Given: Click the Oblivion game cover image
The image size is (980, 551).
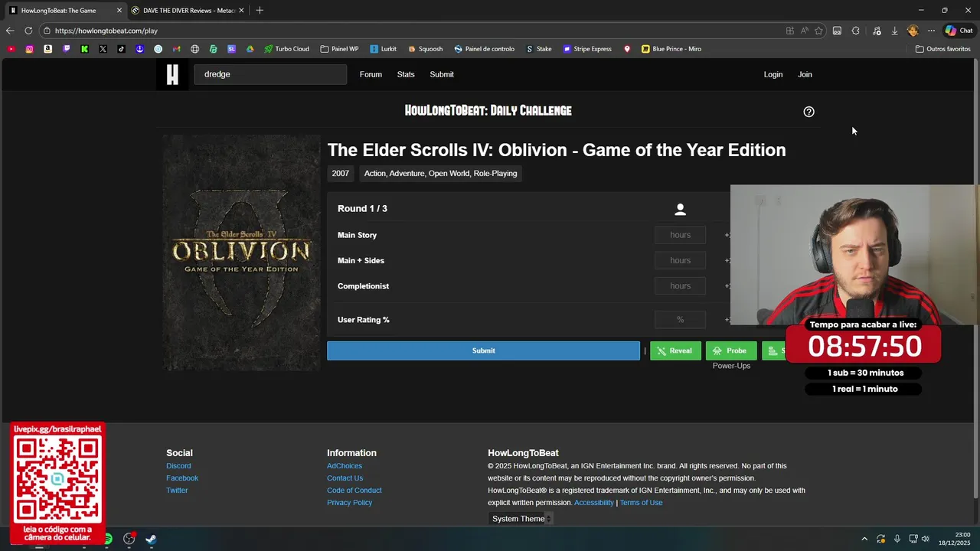Looking at the screenshot, I should (241, 253).
